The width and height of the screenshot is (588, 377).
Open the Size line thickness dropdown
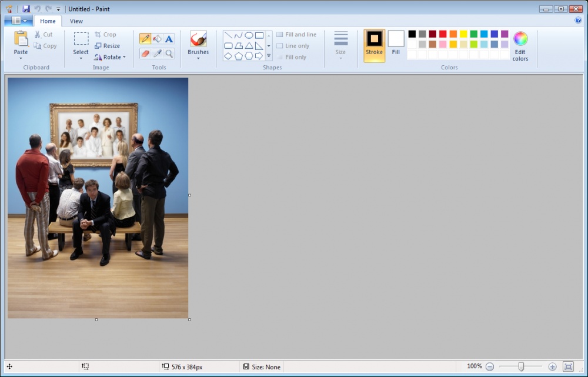[340, 45]
